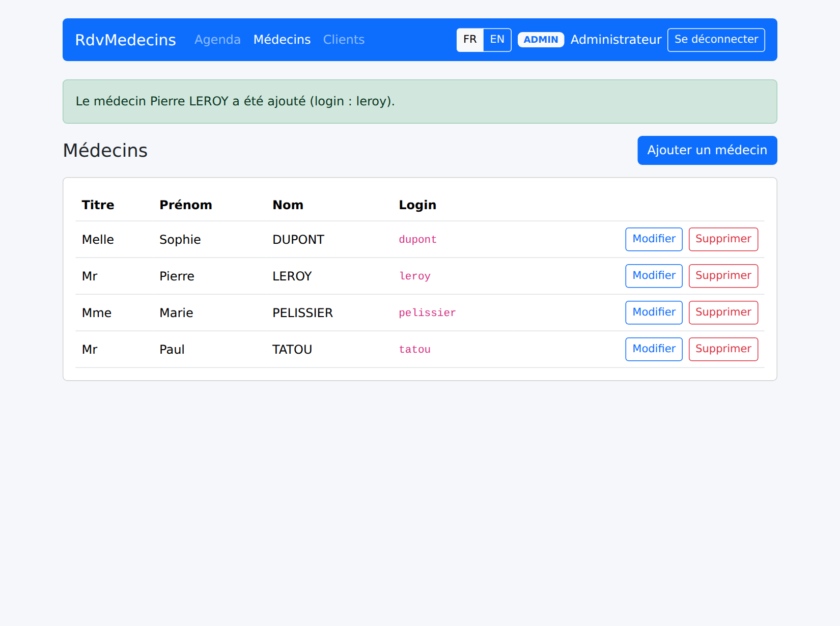Open the Médecins nav item

click(x=282, y=40)
